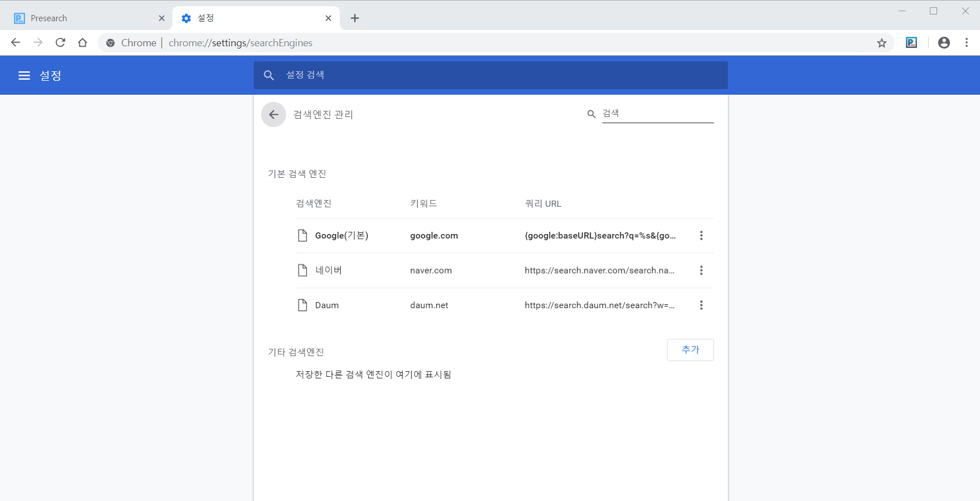This screenshot has width=980, height=501.
Task: Click the 쿼리 URL column header
Action: coord(543,203)
